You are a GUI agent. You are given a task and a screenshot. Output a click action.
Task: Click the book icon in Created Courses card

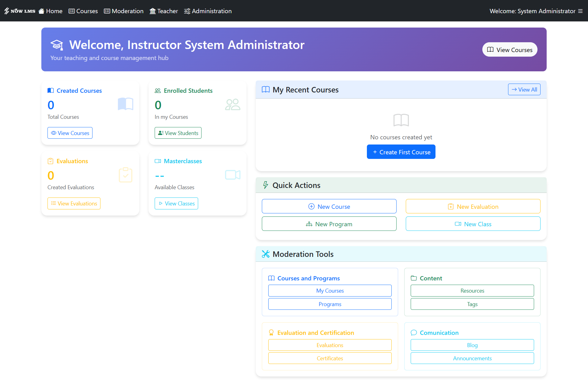tap(125, 104)
